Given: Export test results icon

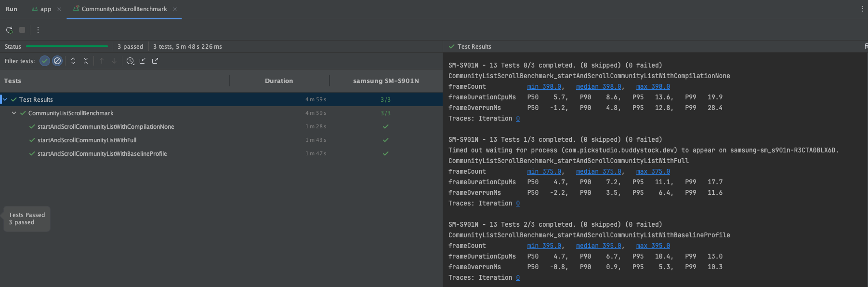Looking at the screenshot, I should tap(155, 61).
